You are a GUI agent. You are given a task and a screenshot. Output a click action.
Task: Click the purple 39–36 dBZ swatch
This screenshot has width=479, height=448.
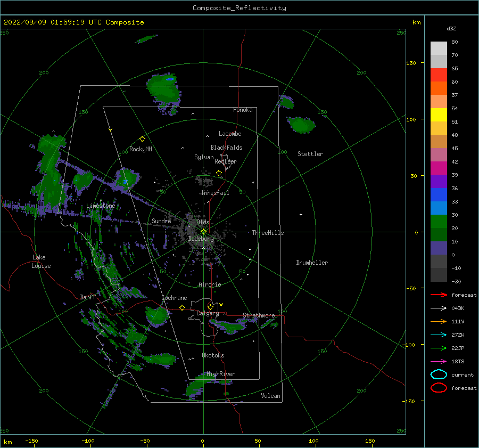click(439, 181)
